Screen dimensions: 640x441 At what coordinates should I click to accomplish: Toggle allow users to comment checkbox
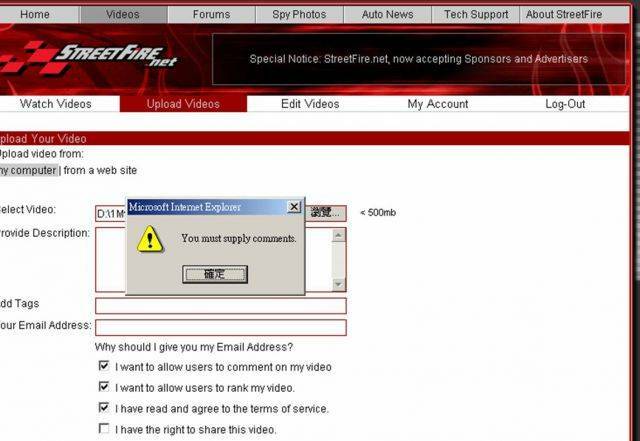[x=104, y=365]
